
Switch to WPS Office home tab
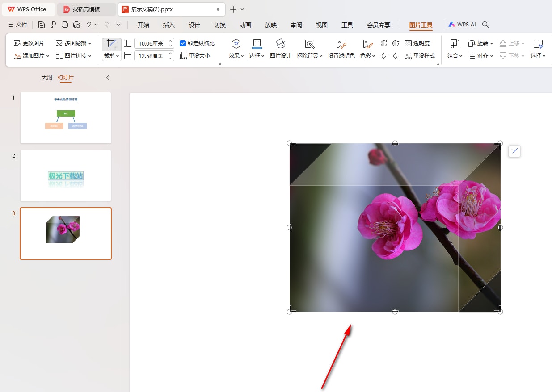click(28, 9)
